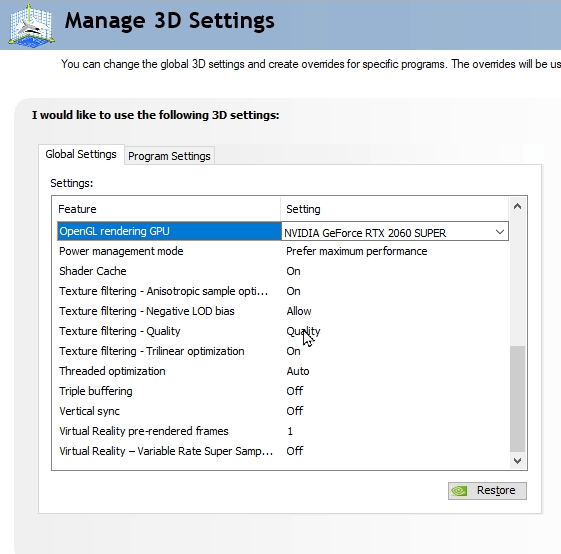Select the Threaded optimization feature
This screenshot has width=561, height=554.
coord(112,371)
